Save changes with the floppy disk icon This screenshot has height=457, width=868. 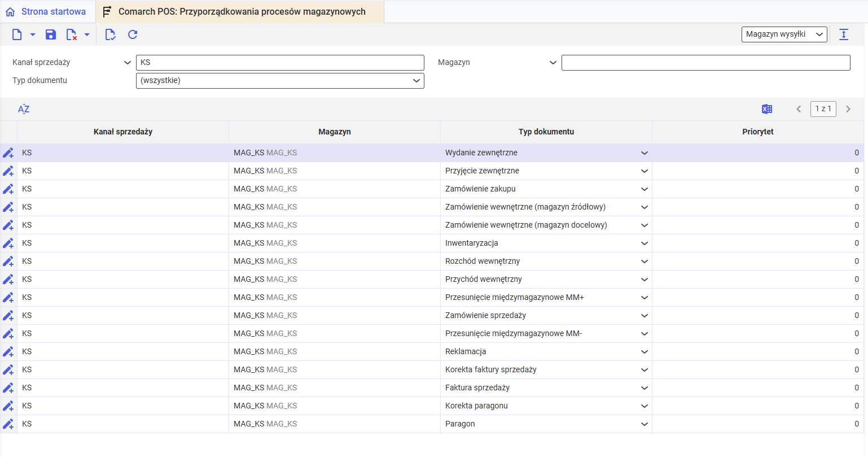tap(51, 34)
